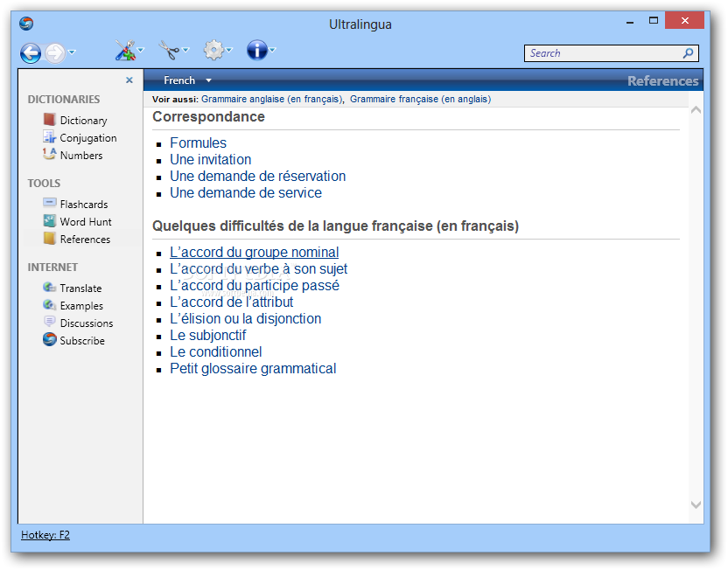
Task: Minimize the Ultralingua window
Action: coord(630,22)
